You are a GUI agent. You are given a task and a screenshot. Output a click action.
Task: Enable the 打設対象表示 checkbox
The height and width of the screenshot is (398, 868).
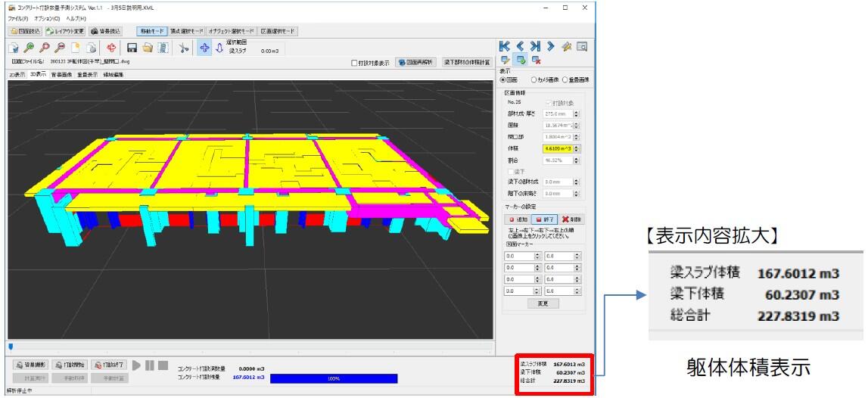click(355, 63)
